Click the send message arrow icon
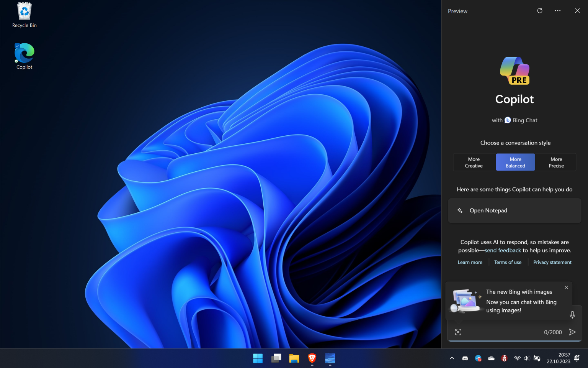The height and width of the screenshot is (368, 588). tap(572, 332)
